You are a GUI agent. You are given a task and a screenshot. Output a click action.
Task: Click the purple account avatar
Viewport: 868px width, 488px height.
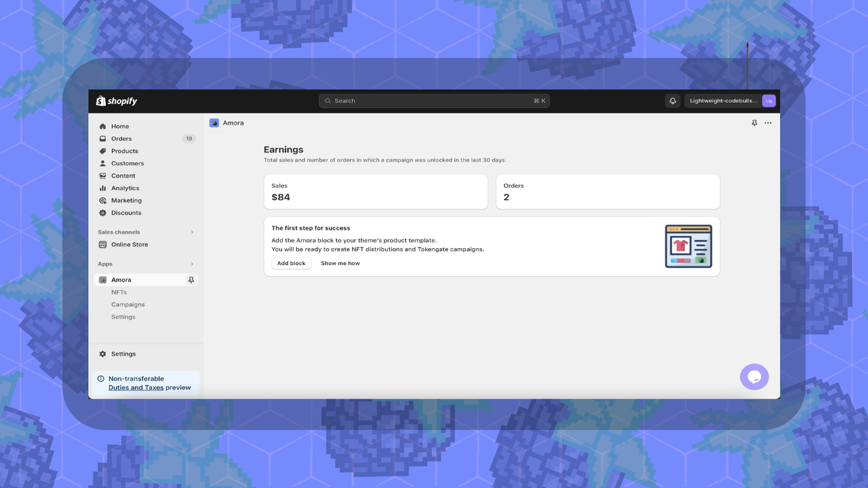coord(768,101)
